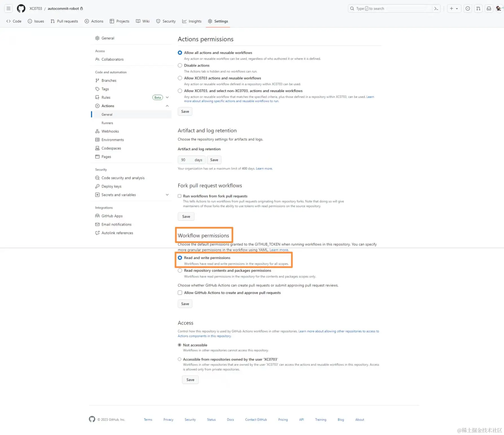
Task: Open the user avatar menu
Action: (x=499, y=8)
